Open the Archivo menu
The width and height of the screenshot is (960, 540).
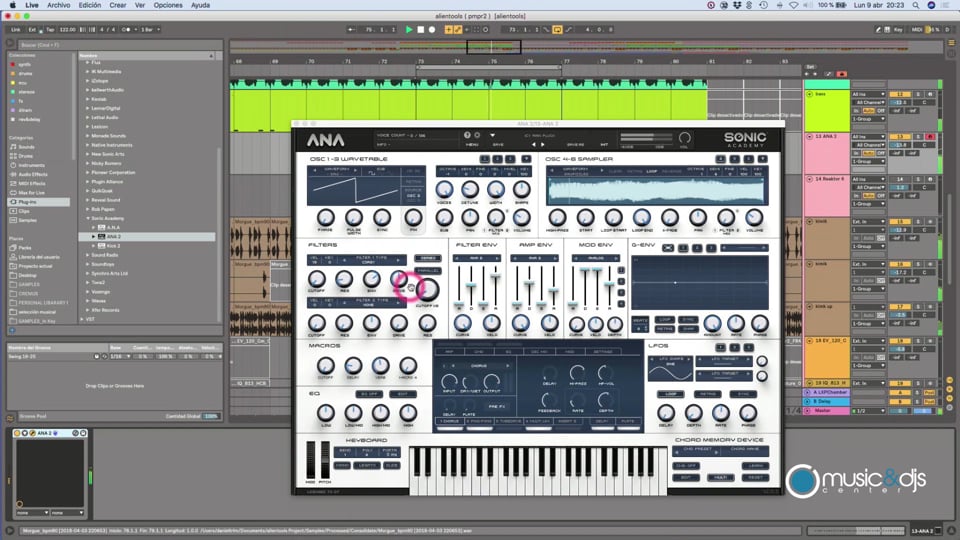pos(59,5)
